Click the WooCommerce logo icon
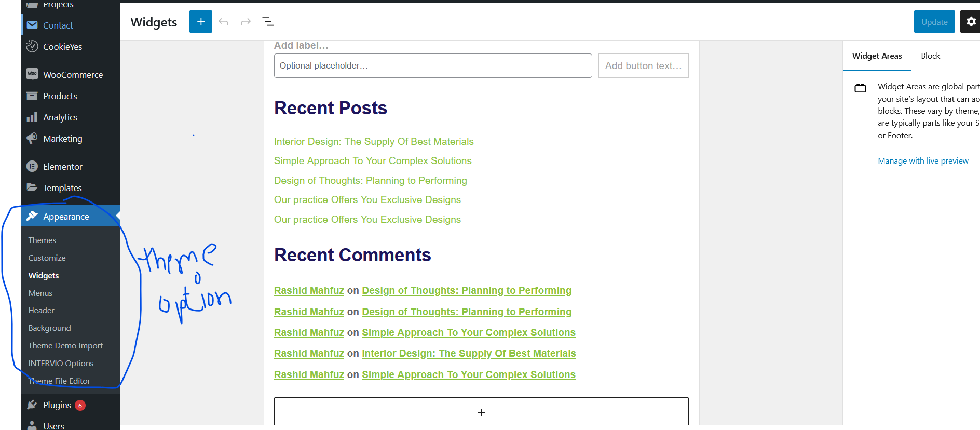The height and width of the screenshot is (430, 980). click(x=32, y=74)
